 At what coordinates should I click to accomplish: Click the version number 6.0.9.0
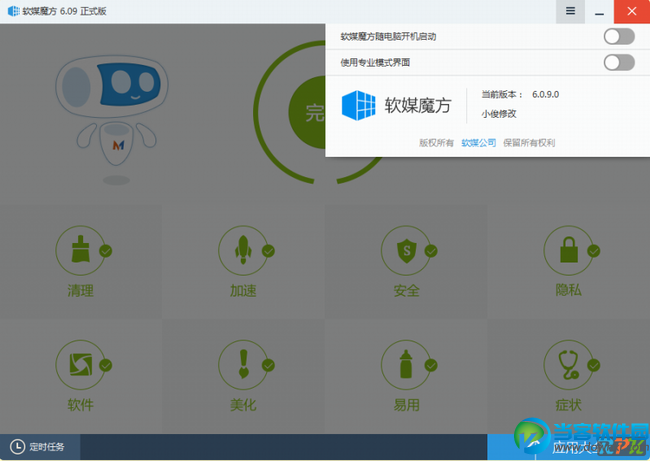[546, 95]
